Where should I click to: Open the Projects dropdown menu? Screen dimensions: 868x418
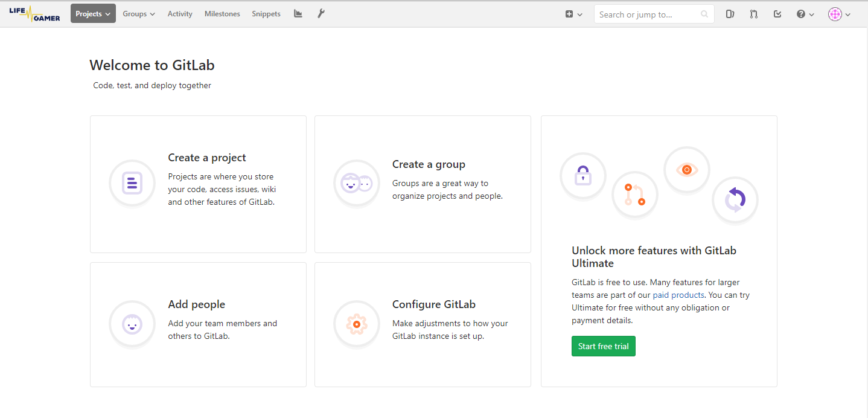pyautogui.click(x=93, y=14)
